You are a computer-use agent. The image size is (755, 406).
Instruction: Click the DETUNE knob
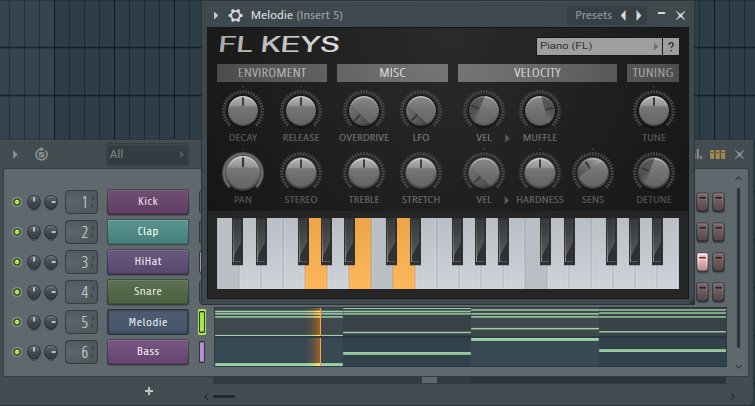654,172
